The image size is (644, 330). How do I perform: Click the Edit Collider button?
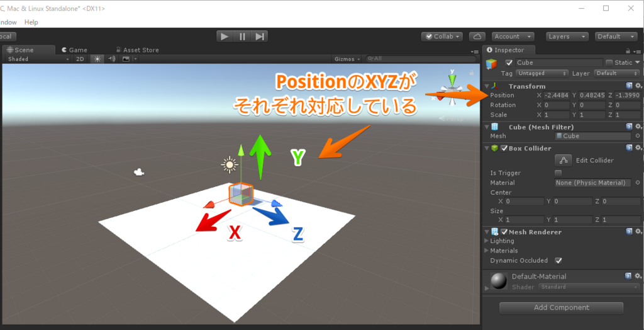click(x=563, y=161)
